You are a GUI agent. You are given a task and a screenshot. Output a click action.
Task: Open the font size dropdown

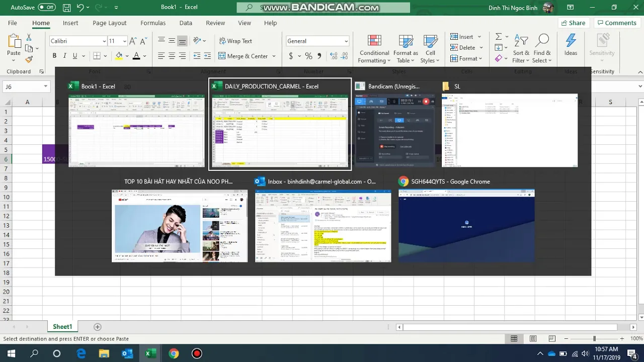click(x=123, y=41)
